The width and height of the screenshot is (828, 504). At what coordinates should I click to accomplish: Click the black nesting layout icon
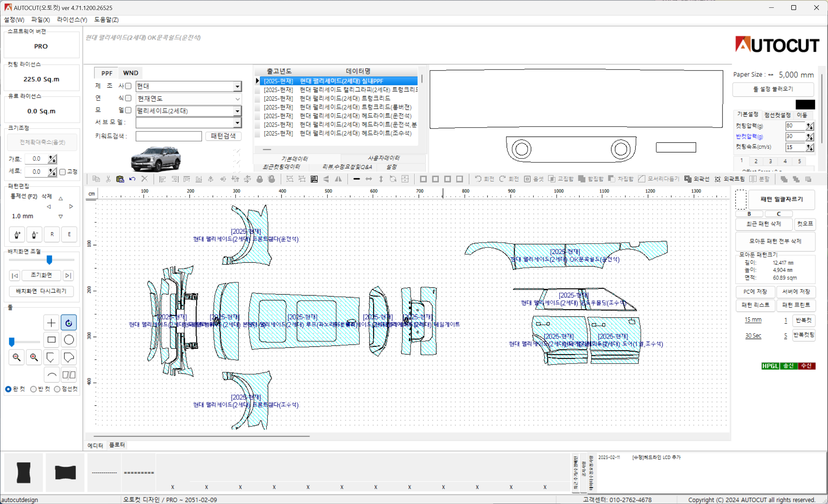(314, 179)
